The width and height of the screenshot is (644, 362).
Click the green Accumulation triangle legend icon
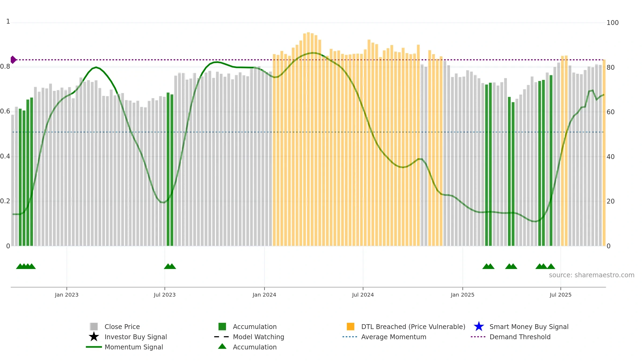(x=222, y=346)
